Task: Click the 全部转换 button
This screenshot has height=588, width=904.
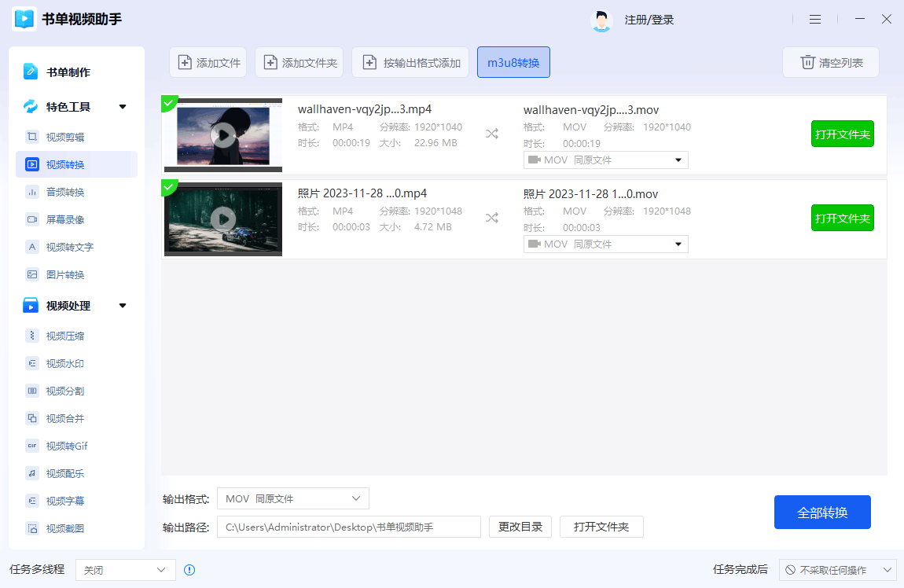Action: (822, 511)
